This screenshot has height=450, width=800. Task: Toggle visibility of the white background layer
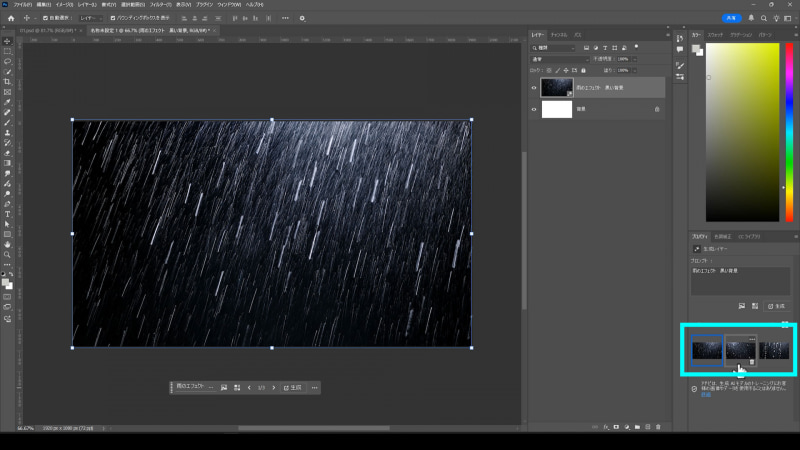click(x=534, y=109)
